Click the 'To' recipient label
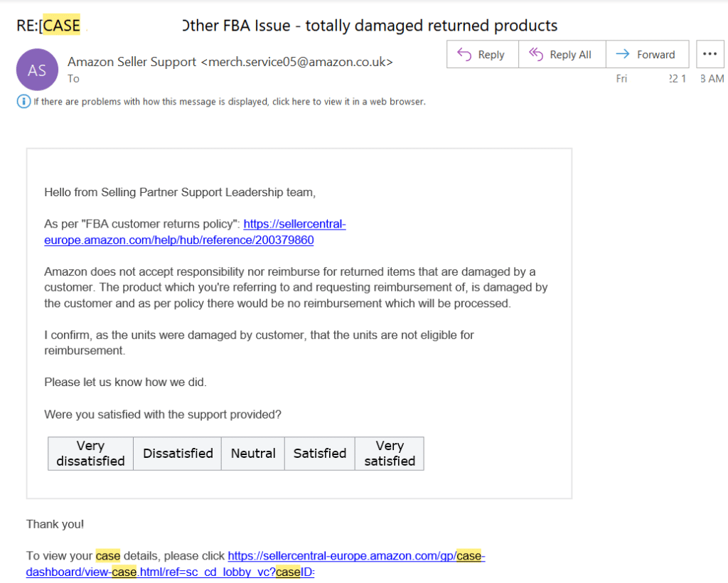This screenshot has width=728, height=583. 73,78
